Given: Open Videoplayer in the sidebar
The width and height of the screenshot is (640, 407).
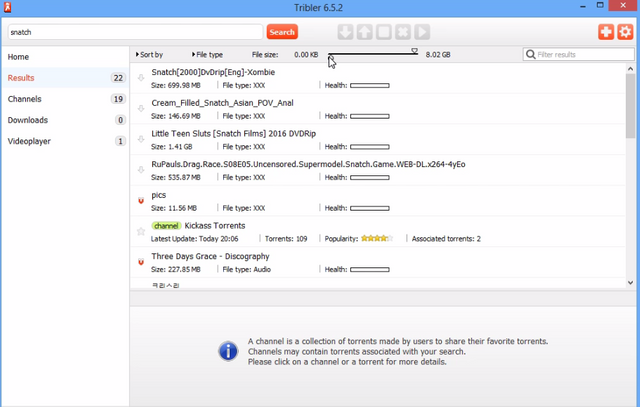Looking at the screenshot, I should pyautogui.click(x=29, y=141).
